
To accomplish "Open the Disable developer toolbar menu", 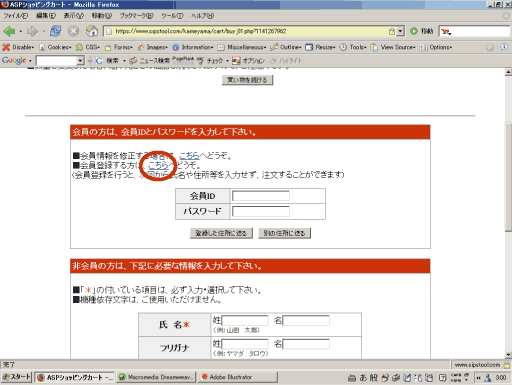I will coord(18,47).
